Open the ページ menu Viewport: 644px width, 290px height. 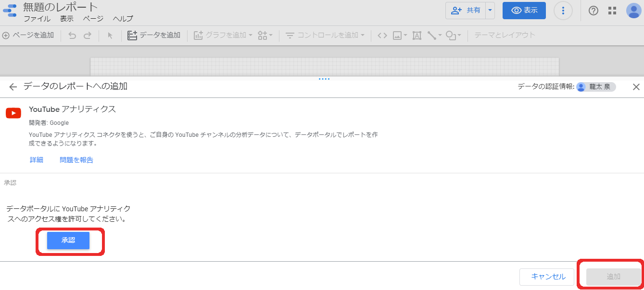[x=93, y=19]
